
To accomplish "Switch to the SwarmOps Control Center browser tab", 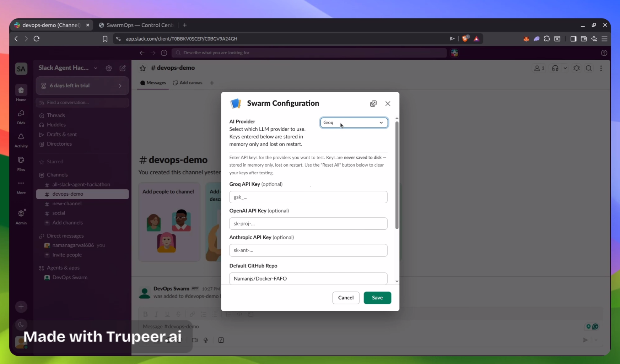I will (137, 25).
